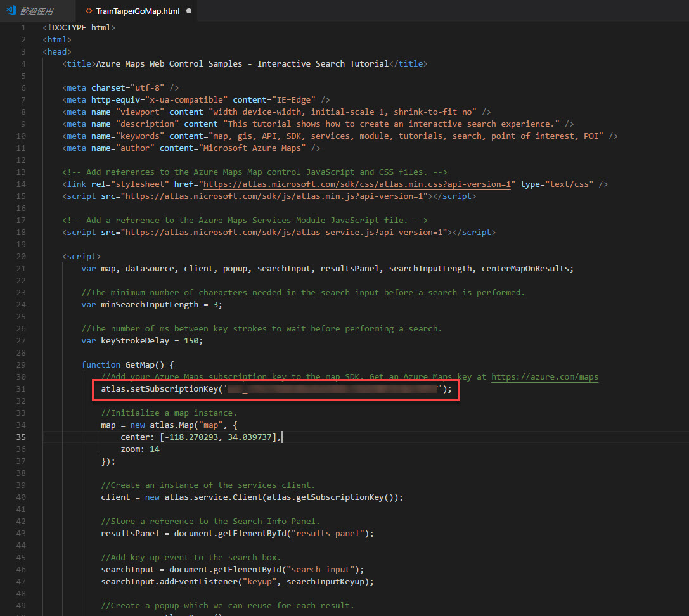Click the blurred subscription key string
The width and height of the screenshot is (689, 616).
click(333, 389)
